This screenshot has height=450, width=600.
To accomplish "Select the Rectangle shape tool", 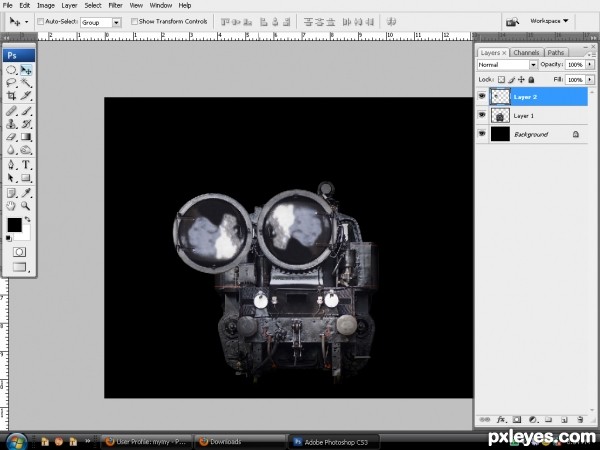I will click(x=26, y=178).
